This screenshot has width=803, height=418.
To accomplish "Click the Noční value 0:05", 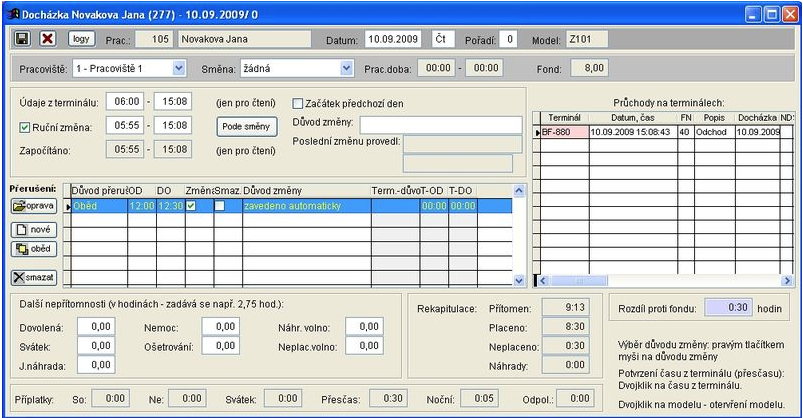I will [x=479, y=398].
